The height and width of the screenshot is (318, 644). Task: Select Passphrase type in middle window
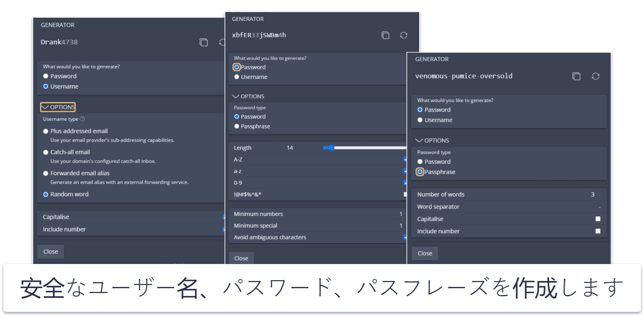point(237,126)
